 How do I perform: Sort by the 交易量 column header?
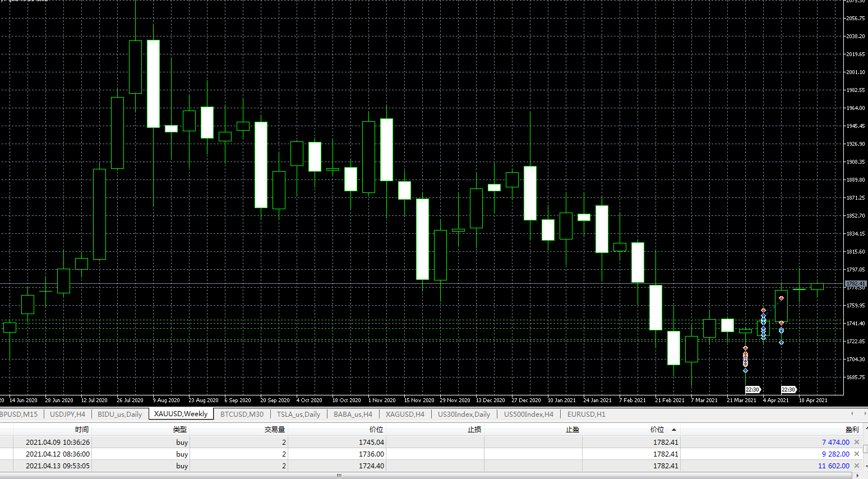pos(275,430)
